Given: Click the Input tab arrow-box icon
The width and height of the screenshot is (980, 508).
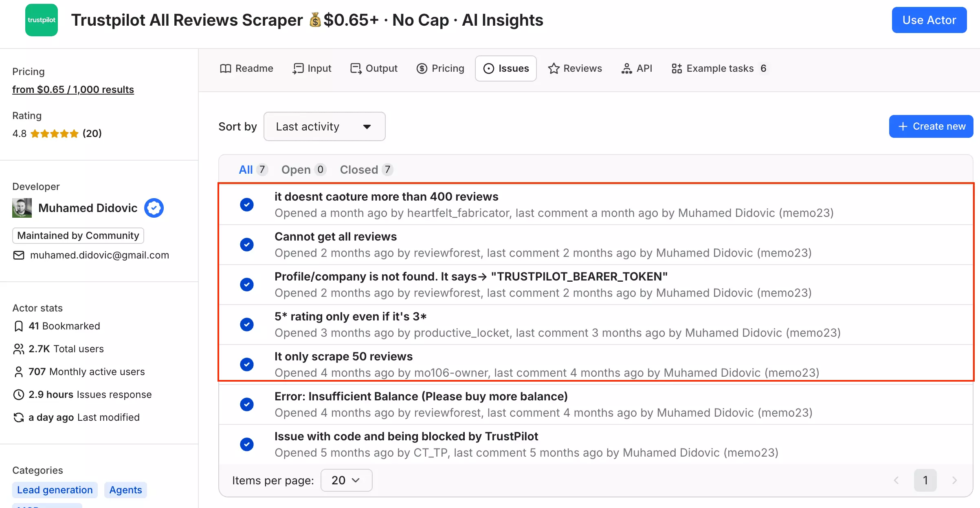Looking at the screenshot, I should click(x=298, y=68).
